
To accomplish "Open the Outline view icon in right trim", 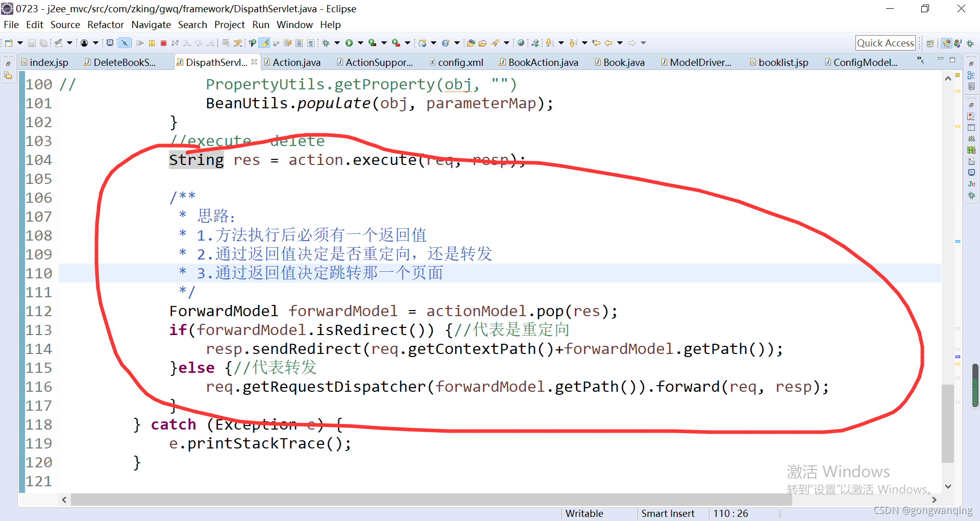I will (x=971, y=75).
